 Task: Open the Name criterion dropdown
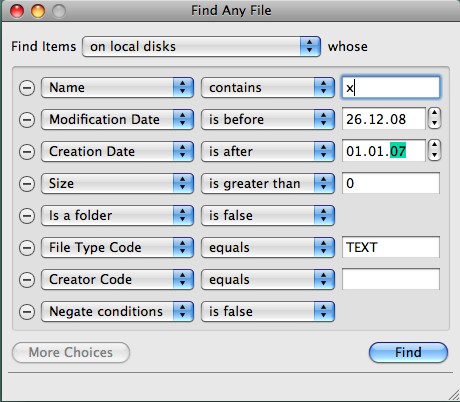click(117, 88)
